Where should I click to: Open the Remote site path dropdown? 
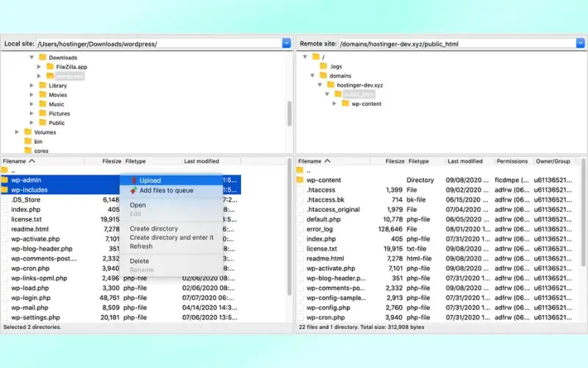tap(581, 43)
